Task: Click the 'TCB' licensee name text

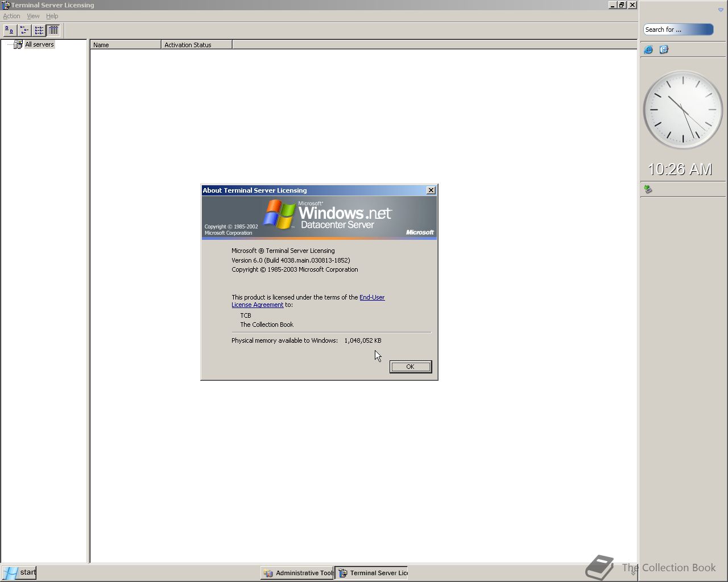Action: (x=246, y=315)
